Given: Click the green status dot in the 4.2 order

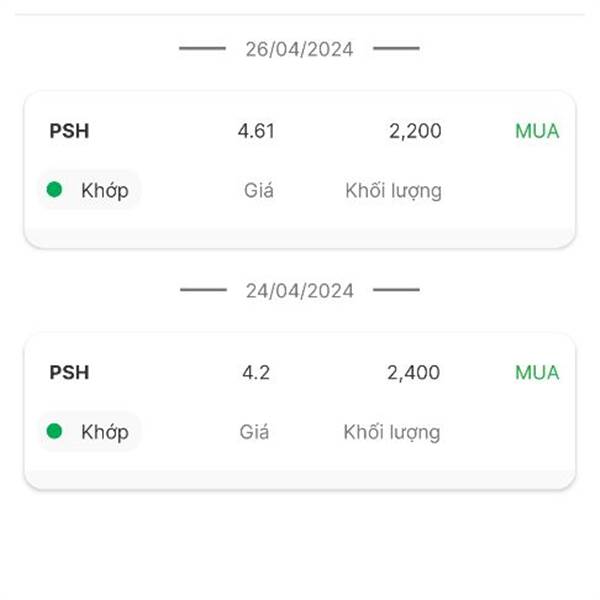Looking at the screenshot, I should click(x=54, y=431).
